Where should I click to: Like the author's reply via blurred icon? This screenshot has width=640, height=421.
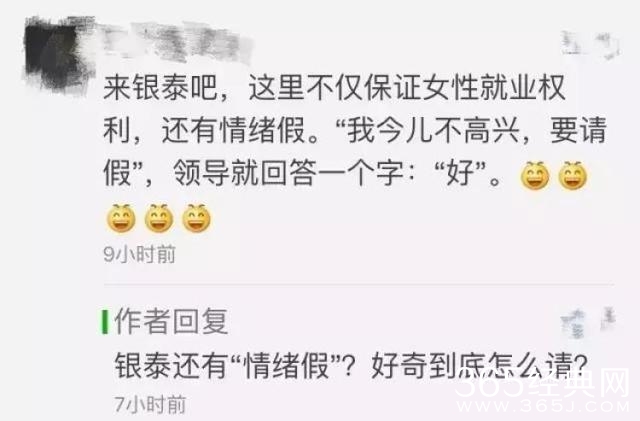[588, 323]
